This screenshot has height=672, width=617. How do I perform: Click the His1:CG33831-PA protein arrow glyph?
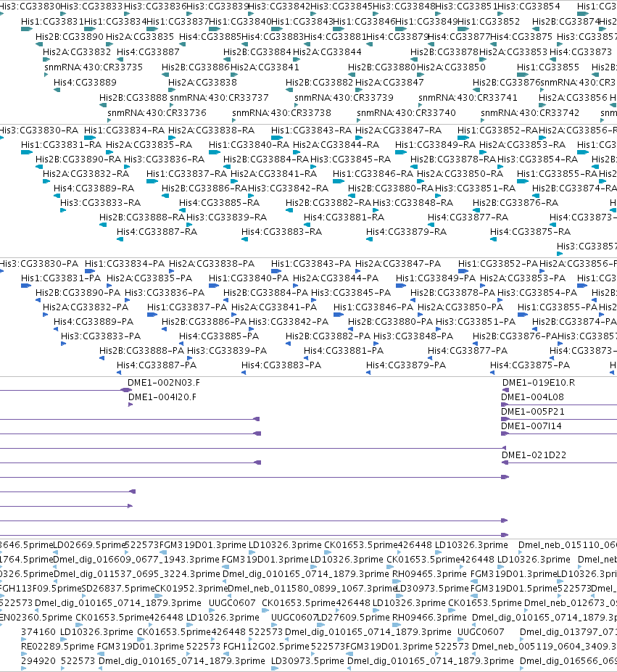[26, 286]
